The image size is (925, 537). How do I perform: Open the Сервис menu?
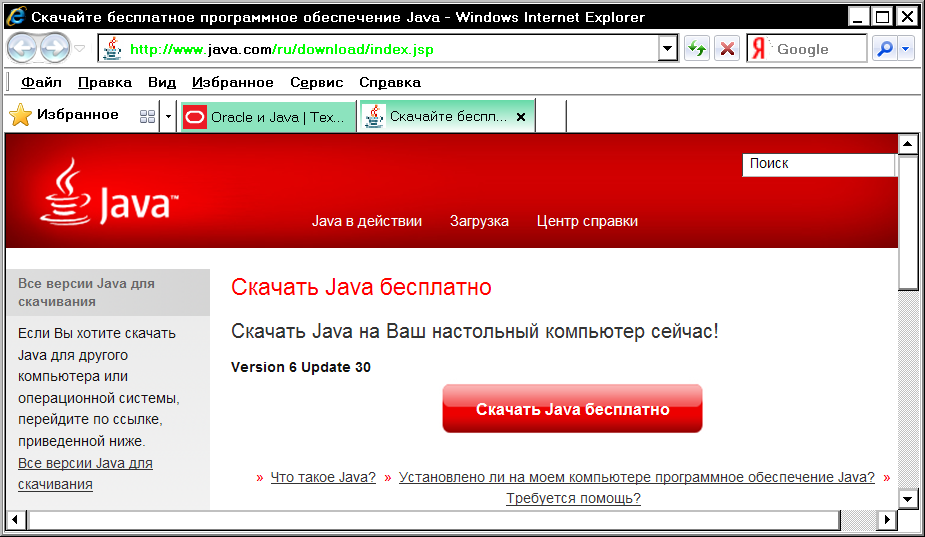pyautogui.click(x=316, y=83)
